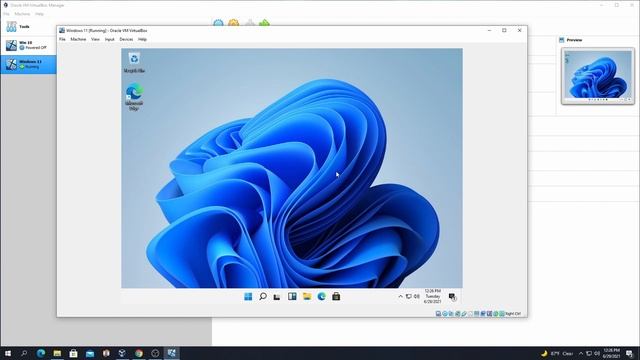Open Search in the guest taskbar

(263, 296)
